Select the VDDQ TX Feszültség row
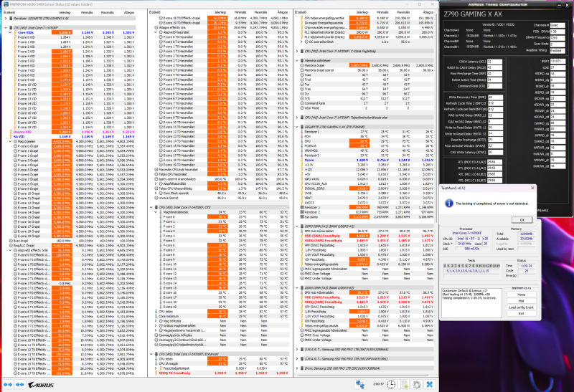This screenshot has height=392, width=574. (x=220, y=373)
